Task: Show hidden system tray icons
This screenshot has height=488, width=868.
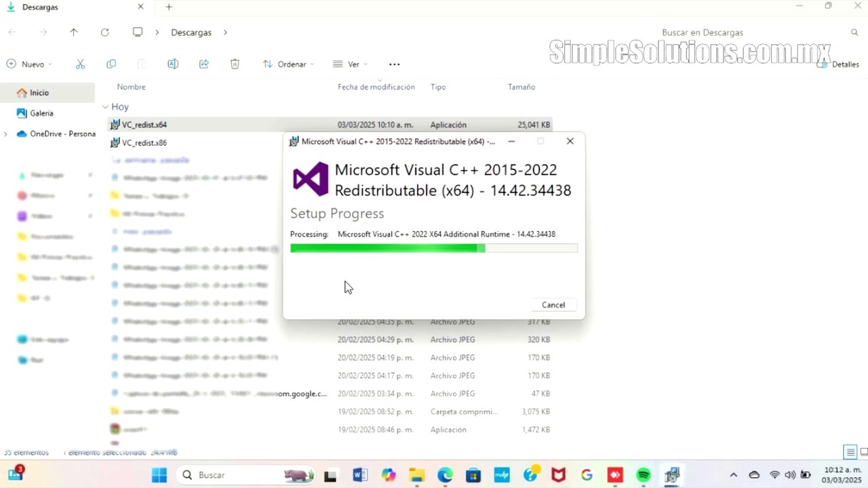Action: coord(734,475)
